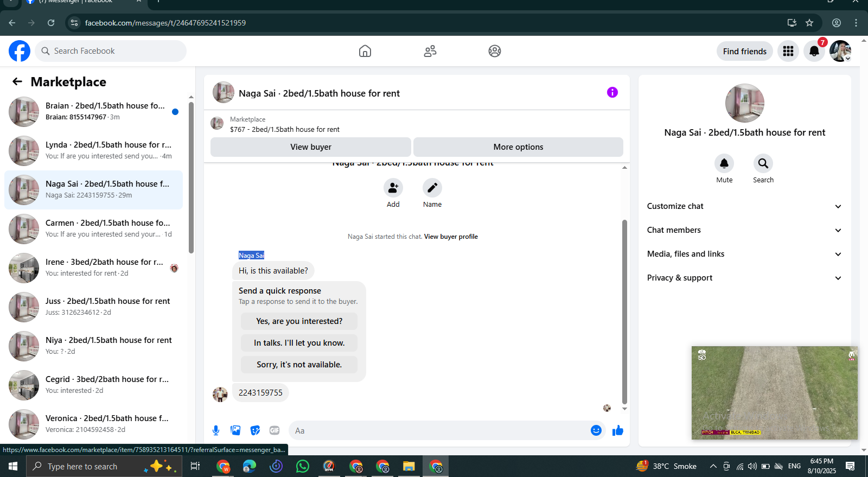868x477 pixels.
Task: Bookmark this page with the star icon
Action: point(809,23)
